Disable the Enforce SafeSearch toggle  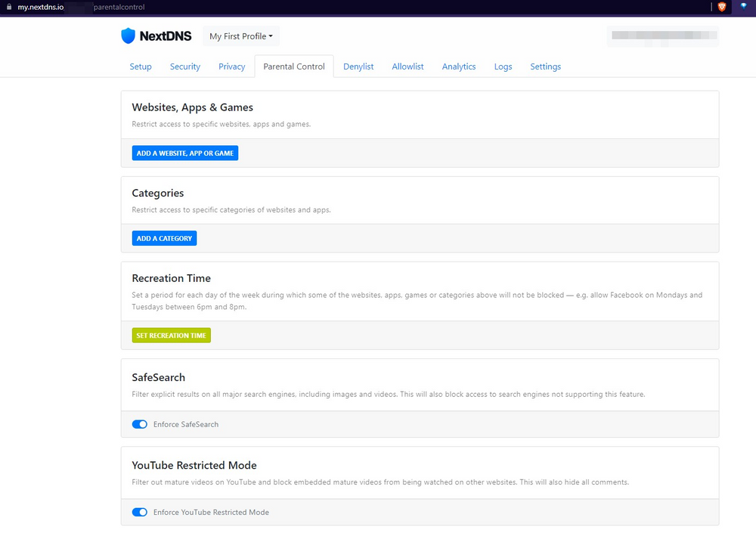[139, 424]
